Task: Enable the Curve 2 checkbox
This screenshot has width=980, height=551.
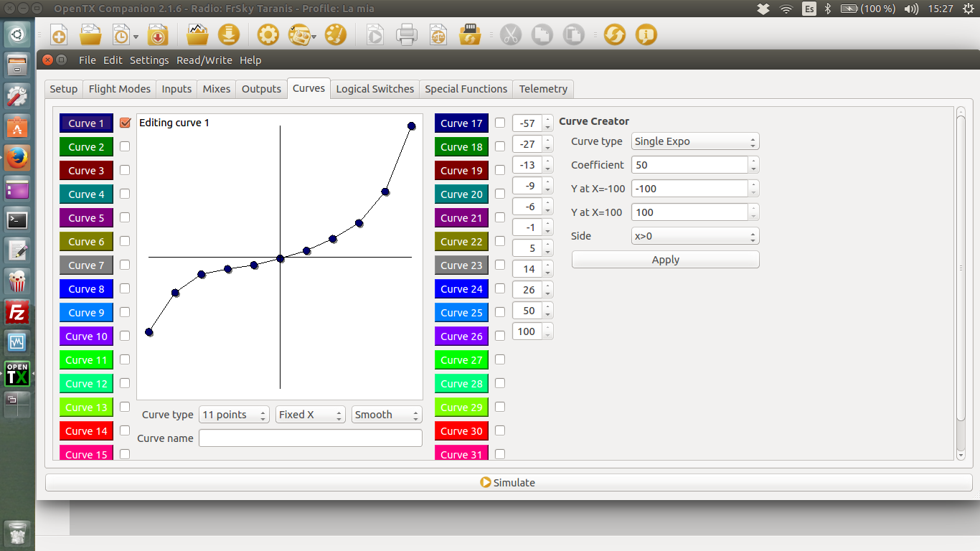Action: [125, 146]
